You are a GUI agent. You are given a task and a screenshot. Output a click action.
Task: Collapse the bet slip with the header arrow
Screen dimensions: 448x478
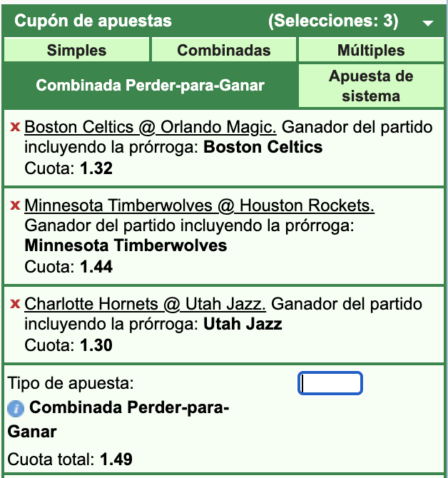[x=428, y=23]
